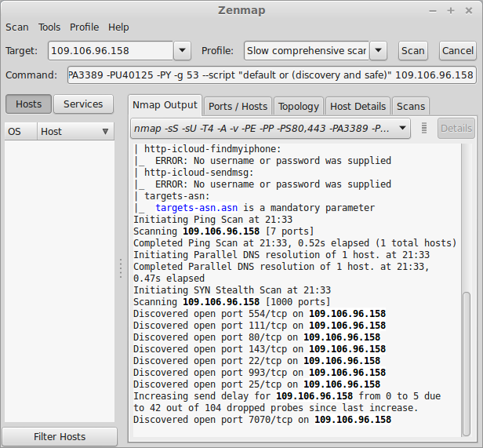Close the Zenmap window

(469, 11)
